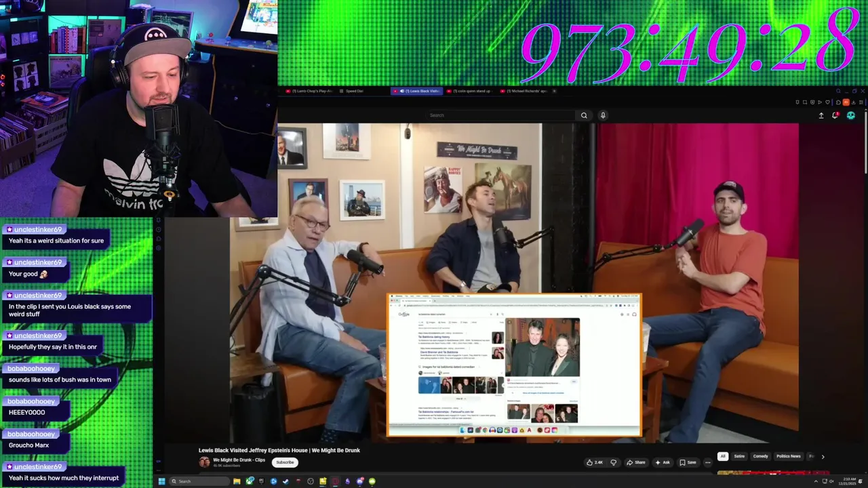Image resolution: width=868 pixels, height=488 pixels.
Task: Open Steam from the taskbar
Action: (285, 481)
